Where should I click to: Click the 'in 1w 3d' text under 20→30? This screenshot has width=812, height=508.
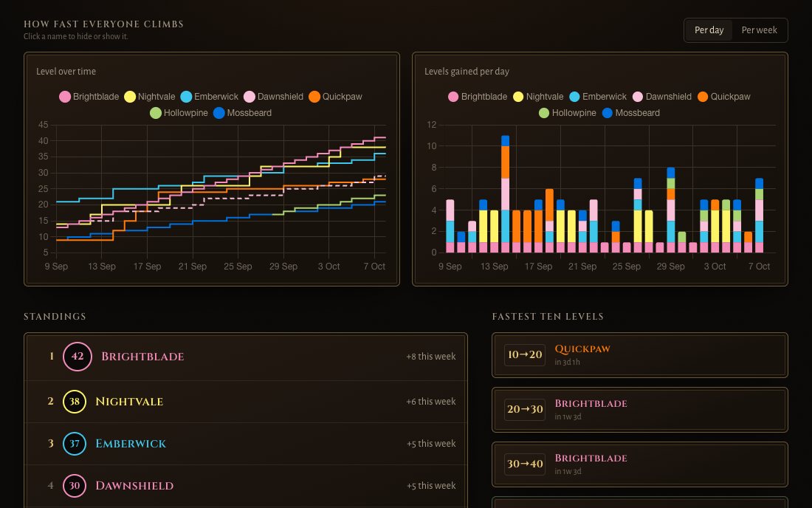tap(568, 417)
